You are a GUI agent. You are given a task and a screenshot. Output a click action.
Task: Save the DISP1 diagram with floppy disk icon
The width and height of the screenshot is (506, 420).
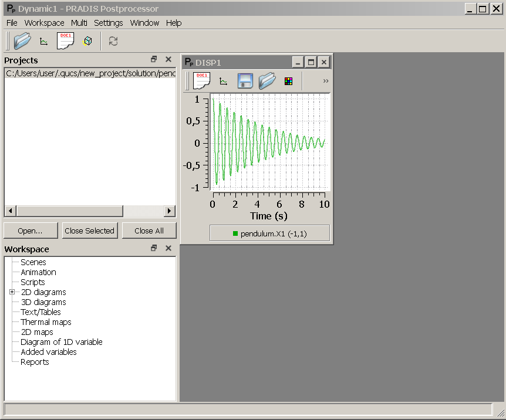coord(245,81)
